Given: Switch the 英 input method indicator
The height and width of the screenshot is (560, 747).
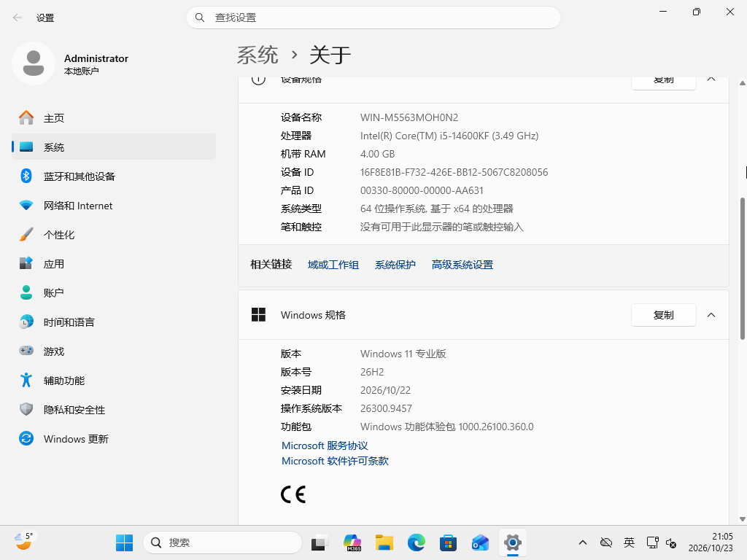Looking at the screenshot, I should 630,542.
